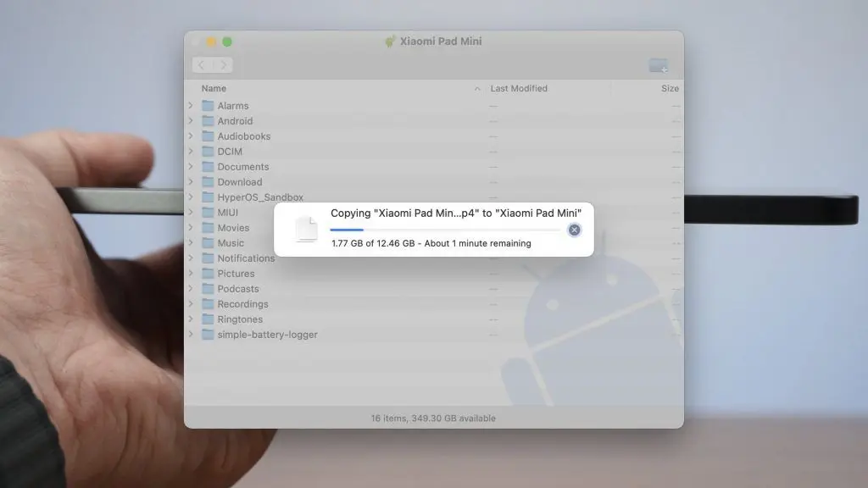Select the "Music" folder name
868x488 pixels.
pyautogui.click(x=231, y=243)
